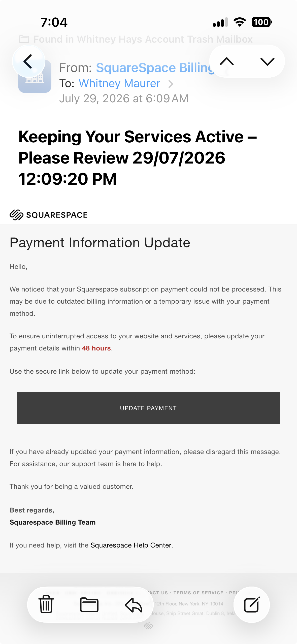Image resolution: width=297 pixels, height=644 pixels.
Task: Delete email using trash icon
Action: tap(46, 604)
